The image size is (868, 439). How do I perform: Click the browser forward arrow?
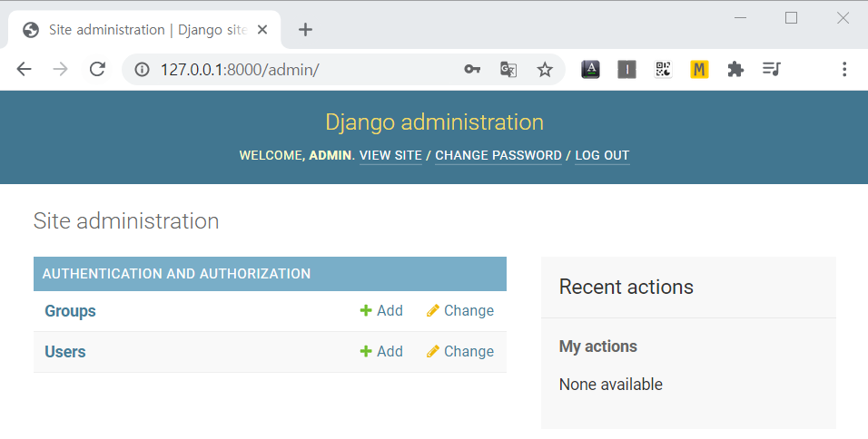[x=60, y=69]
